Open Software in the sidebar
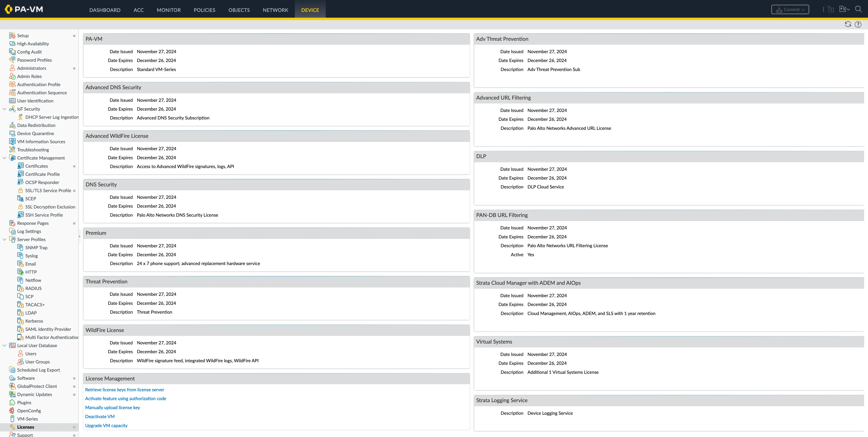The height and width of the screenshot is (437, 868). point(26,378)
